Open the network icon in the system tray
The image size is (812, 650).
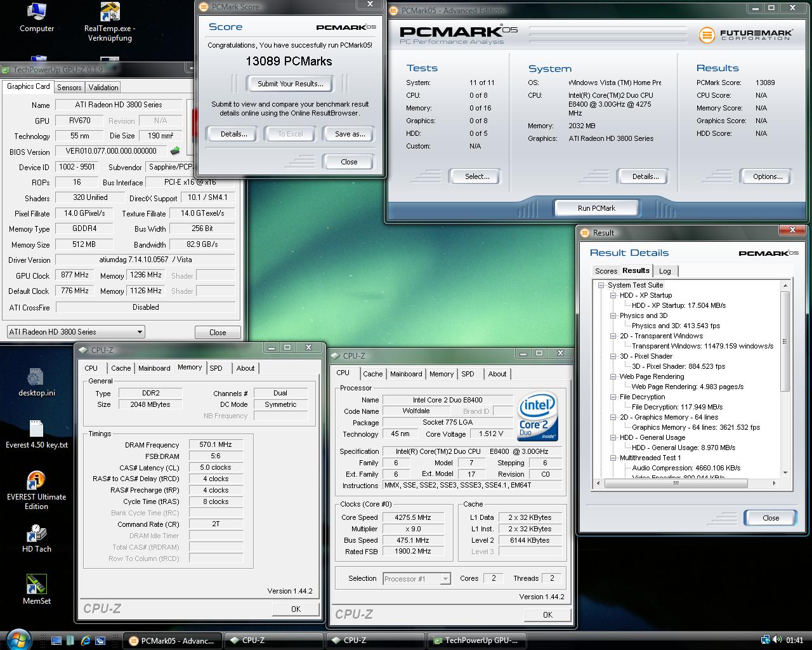coord(766,640)
